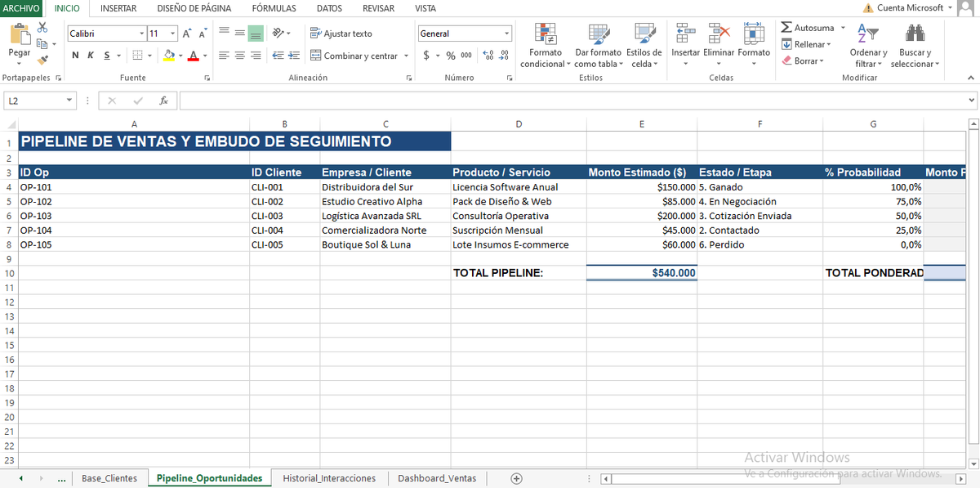980x488 pixels.
Task: Select the $540.000 total pipeline cell
Action: pos(641,273)
